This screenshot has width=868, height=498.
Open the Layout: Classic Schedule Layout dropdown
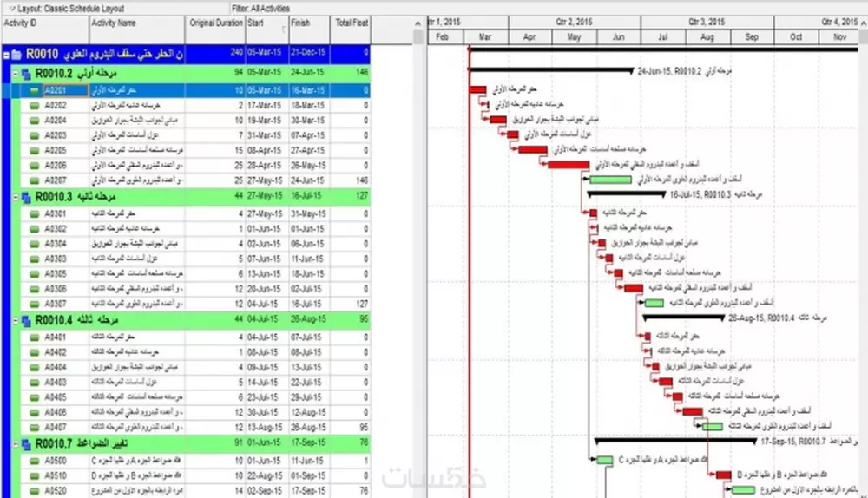point(67,9)
